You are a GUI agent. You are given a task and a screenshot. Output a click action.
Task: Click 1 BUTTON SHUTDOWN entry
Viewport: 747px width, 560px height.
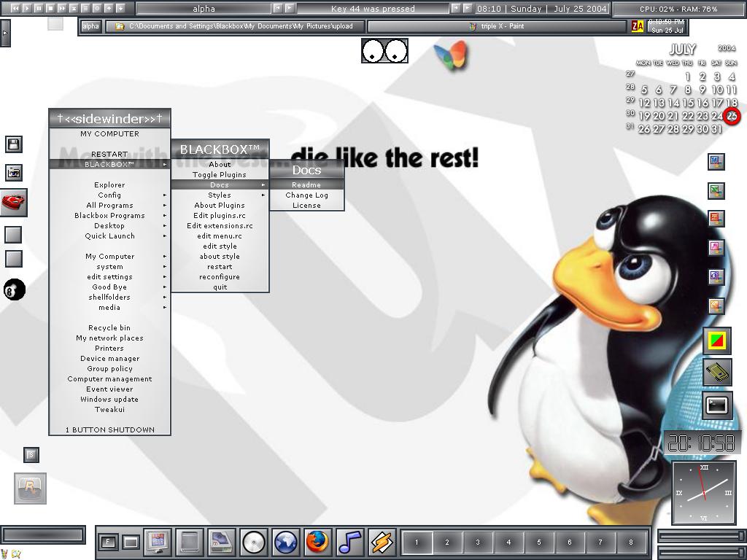(x=109, y=430)
